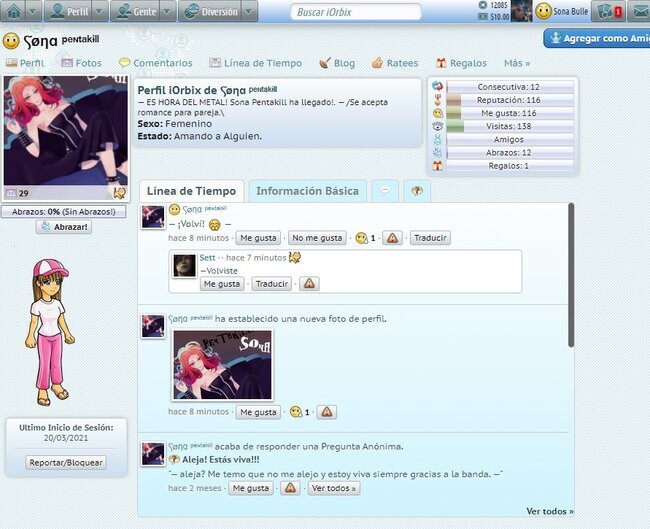Report Sett's comment via warning icon

tap(309, 284)
